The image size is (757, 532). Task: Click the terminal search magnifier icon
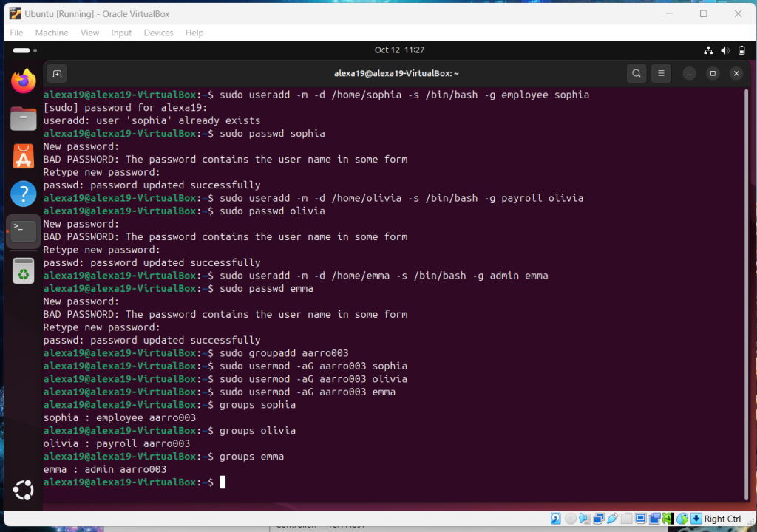(x=636, y=74)
